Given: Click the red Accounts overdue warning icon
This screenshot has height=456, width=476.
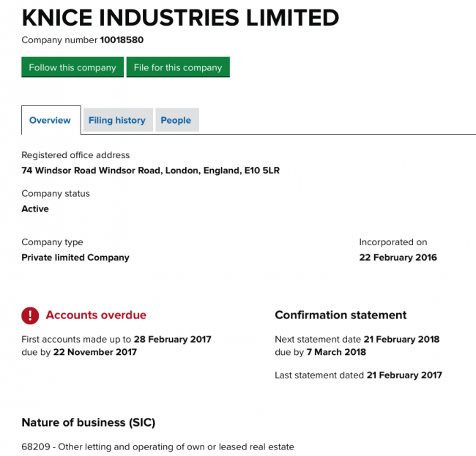Looking at the screenshot, I should 30,315.
